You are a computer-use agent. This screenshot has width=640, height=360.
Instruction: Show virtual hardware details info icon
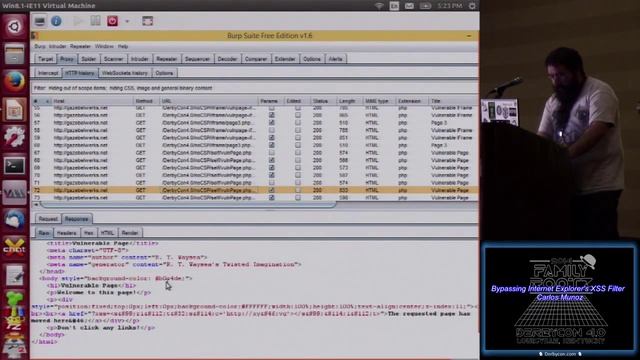(56, 21)
